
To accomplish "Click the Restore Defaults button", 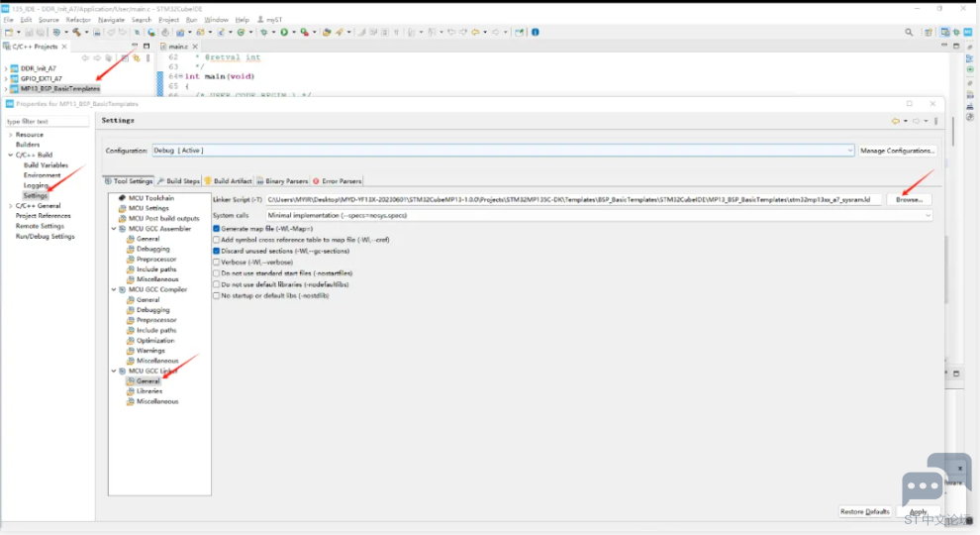I will click(864, 511).
